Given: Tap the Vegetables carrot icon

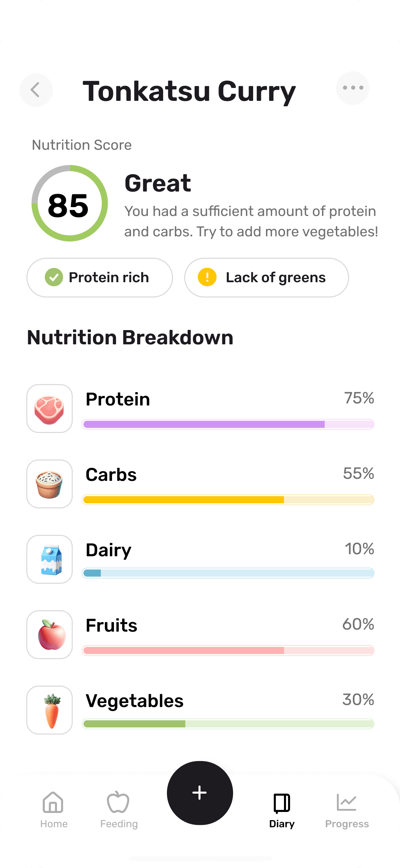Looking at the screenshot, I should pyautogui.click(x=50, y=710).
